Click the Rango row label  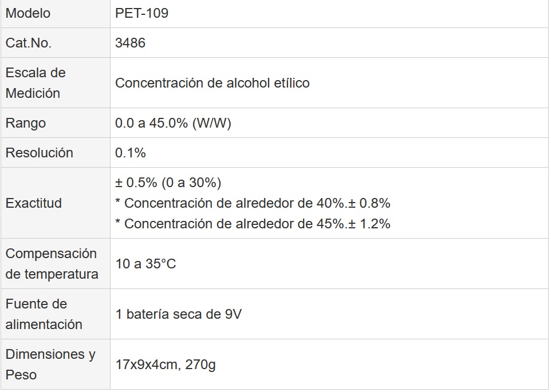[26, 123]
